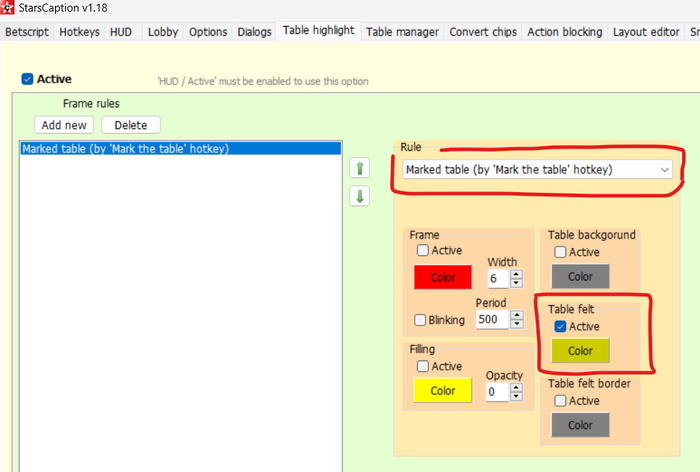The height and width of the screenshot is (472, 700).
Task: Open the Convert chips tab
Action: click(x=483, y=32)
